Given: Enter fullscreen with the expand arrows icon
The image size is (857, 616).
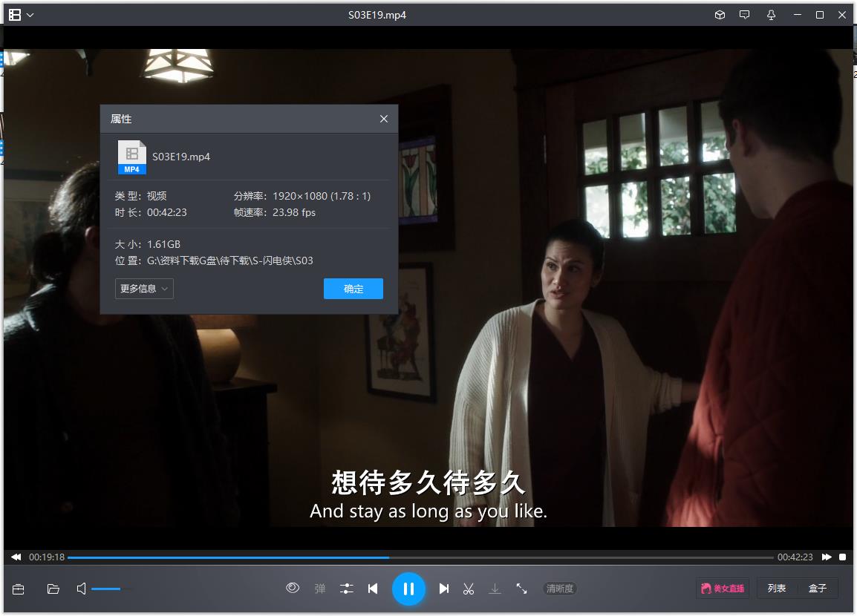Looking at the screenshot, I should [521, 589].
